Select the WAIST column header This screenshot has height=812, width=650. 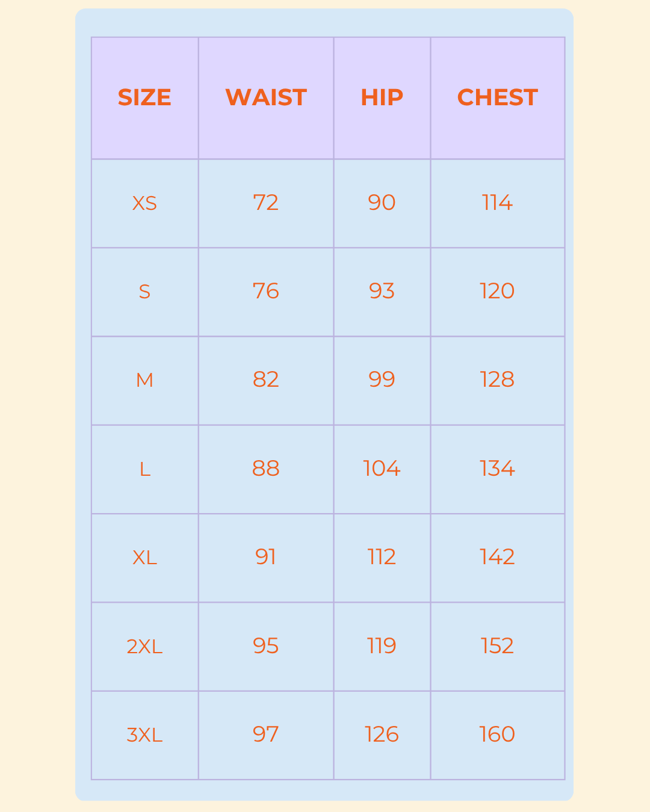click(266, 97)
